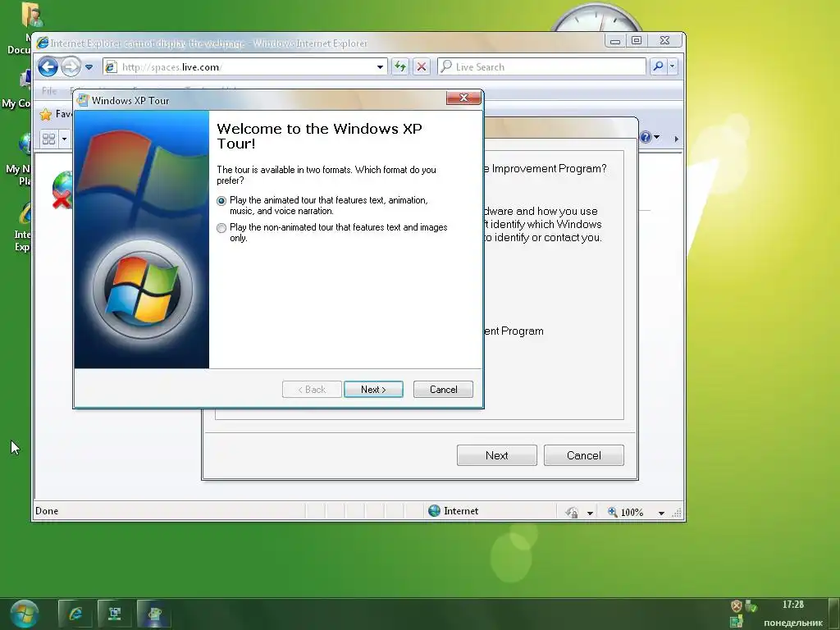Close the Internet Explorer window

664,40
